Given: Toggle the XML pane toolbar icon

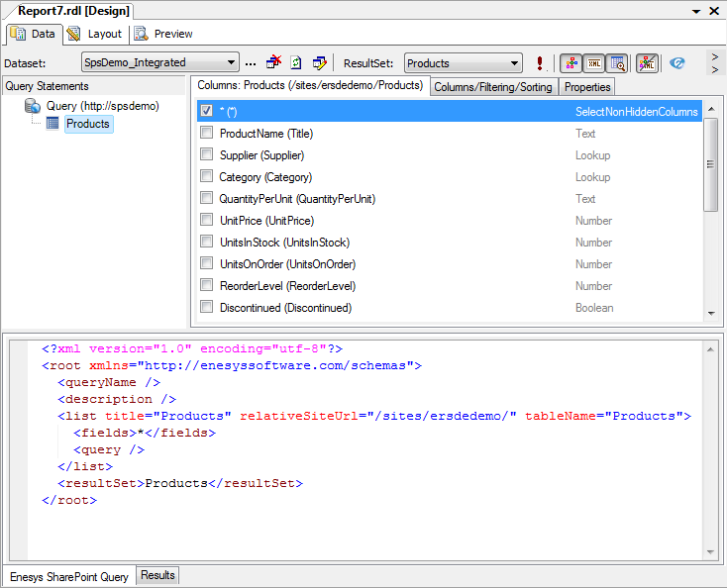Looking at the screenshot, I should 593,63.
